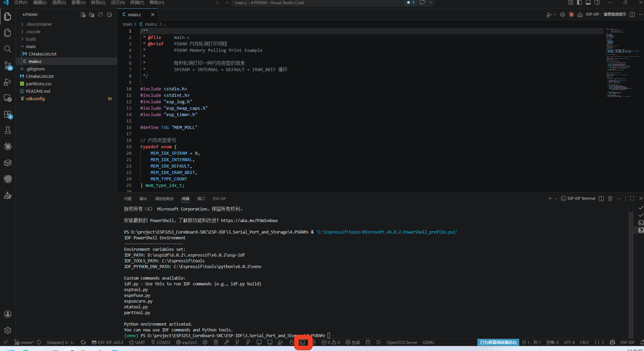Screen dimensions: 644x351
Task: Open the Run or Debug dropdown arrow
Action: [555, 15]
